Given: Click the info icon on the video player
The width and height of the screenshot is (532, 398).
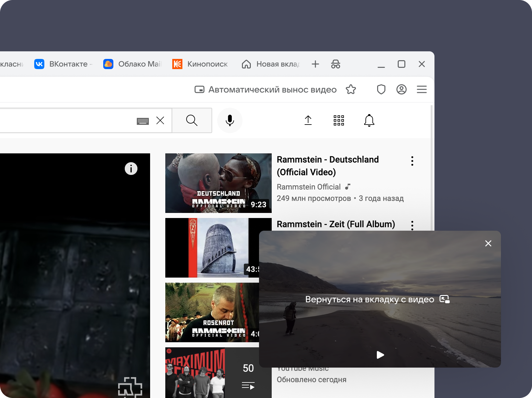Looking at the screenshot, I should 131,169.
